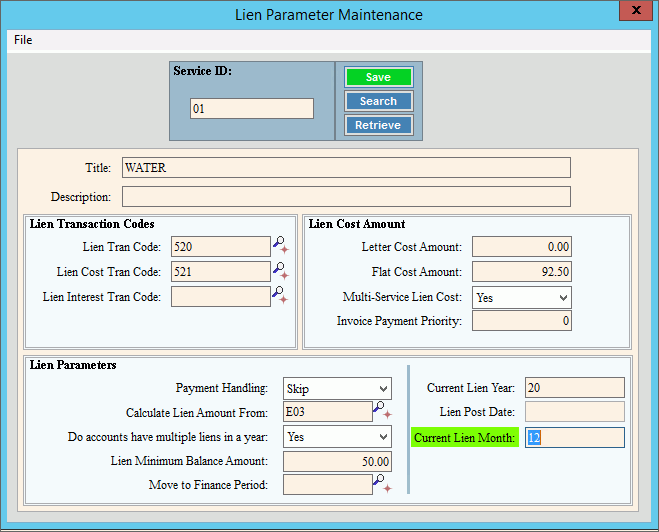Click the Lien Transaction Codes heading
The height and width of the screenshot is (532, 659).
click(92, 224)
